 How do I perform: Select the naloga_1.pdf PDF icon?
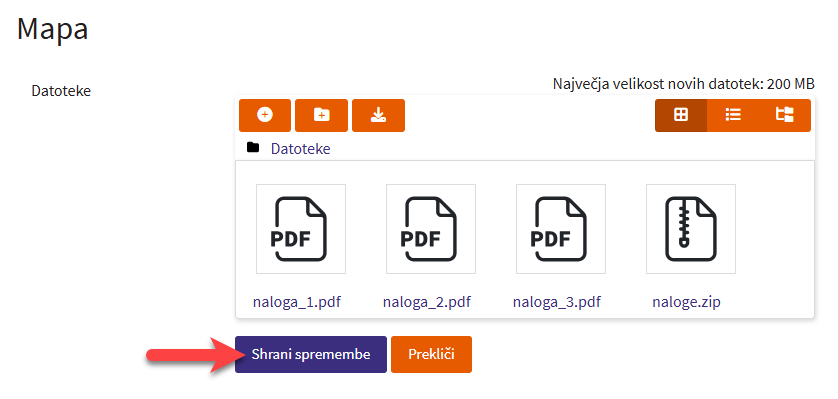[301, 229]
